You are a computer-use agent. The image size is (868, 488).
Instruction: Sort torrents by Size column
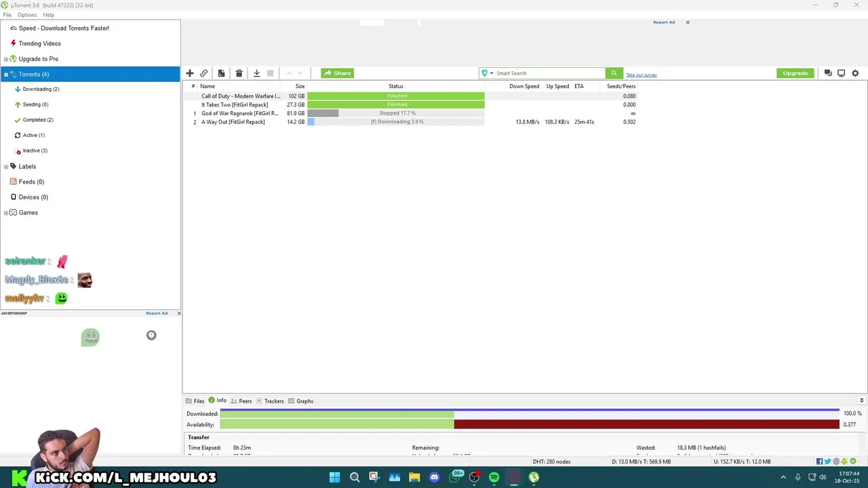click(x=300, y=86)
